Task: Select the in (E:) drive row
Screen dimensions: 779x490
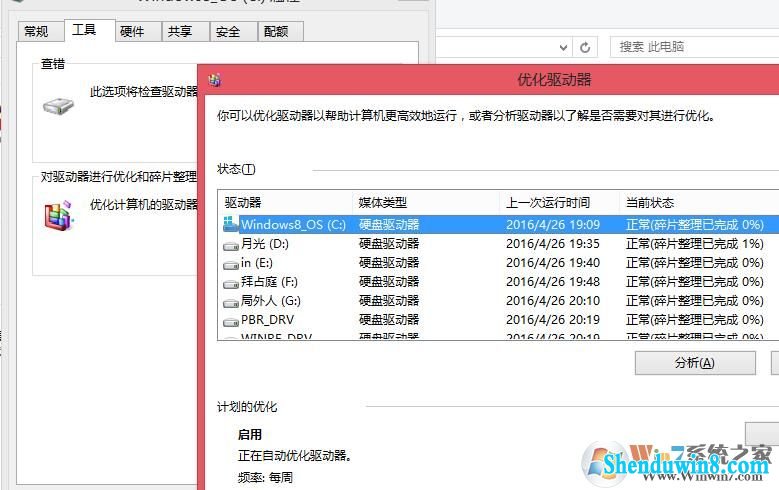Action: click(x=499, y=263)
